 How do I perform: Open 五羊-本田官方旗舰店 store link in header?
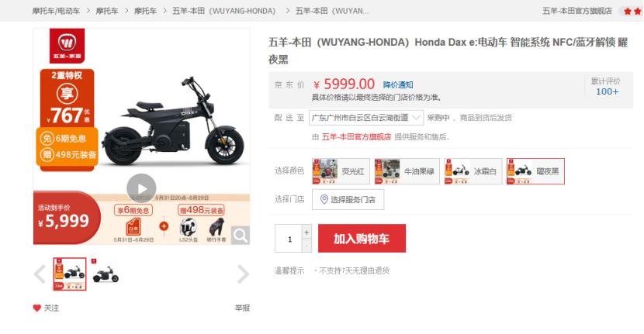(577, 11)
